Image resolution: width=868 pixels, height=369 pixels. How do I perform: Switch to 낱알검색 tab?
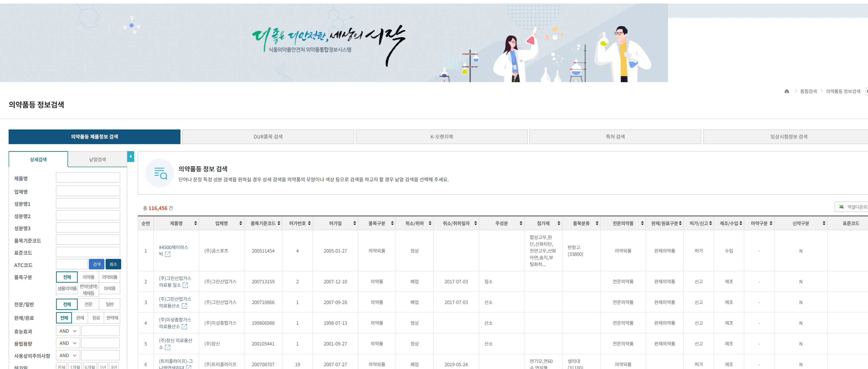(97, 159)
